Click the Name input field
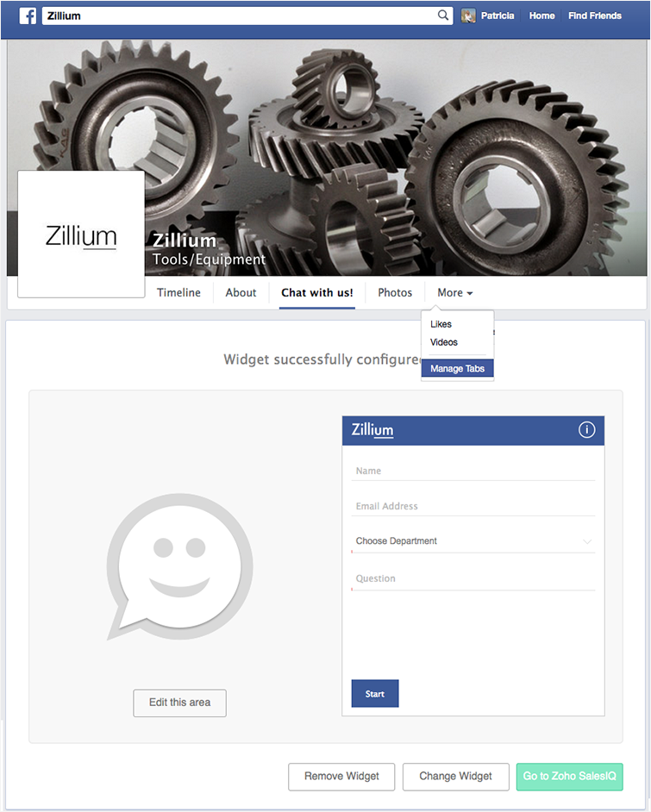Screen dimensions: 651x812 473,471
